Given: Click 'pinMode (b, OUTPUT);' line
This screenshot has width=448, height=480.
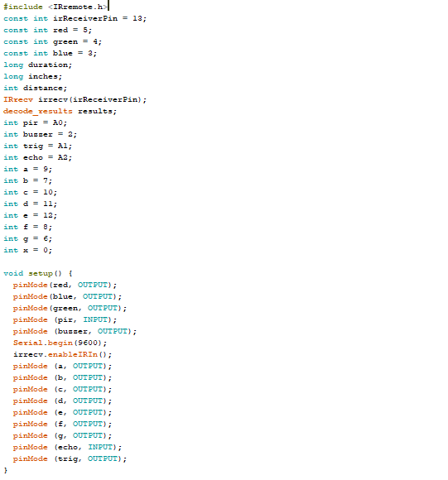Looking at the screenshot, I should [x=62, y=377].
